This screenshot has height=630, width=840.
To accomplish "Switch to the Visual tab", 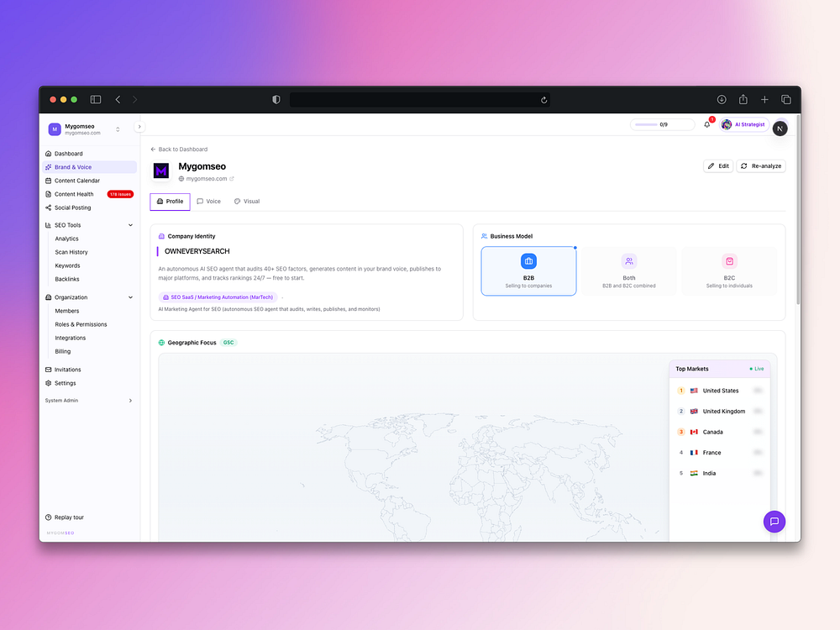I will pos(247,202).
